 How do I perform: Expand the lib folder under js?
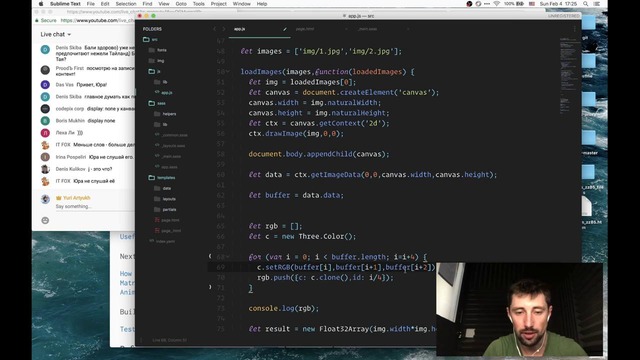tap(161, 82)
